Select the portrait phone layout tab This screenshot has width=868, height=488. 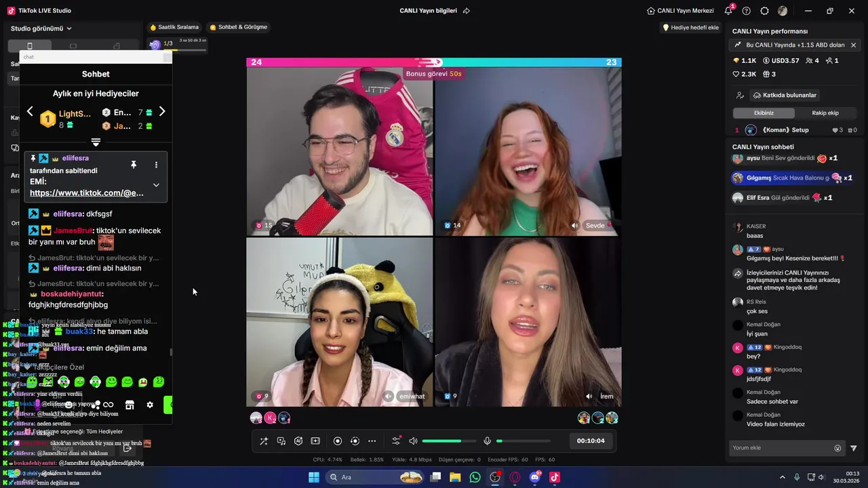(x=29, y=46)
